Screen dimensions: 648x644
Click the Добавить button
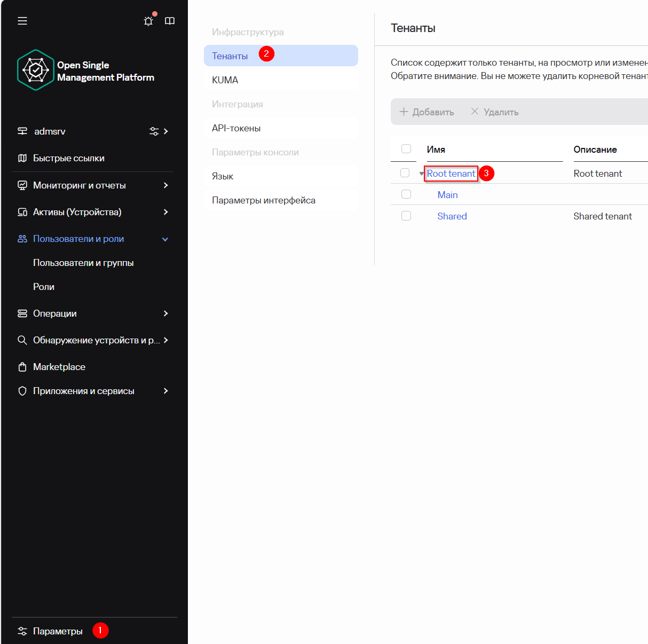pos(427,112)
